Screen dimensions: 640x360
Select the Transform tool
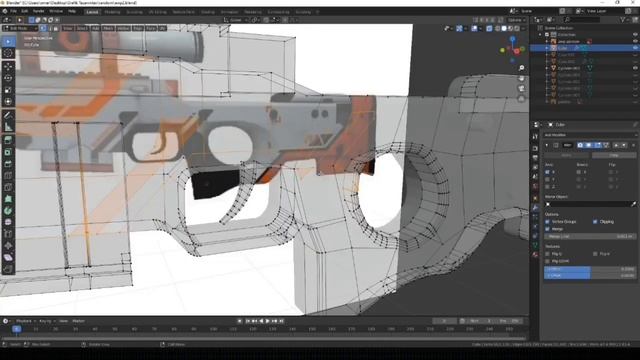tap(8, 101)
